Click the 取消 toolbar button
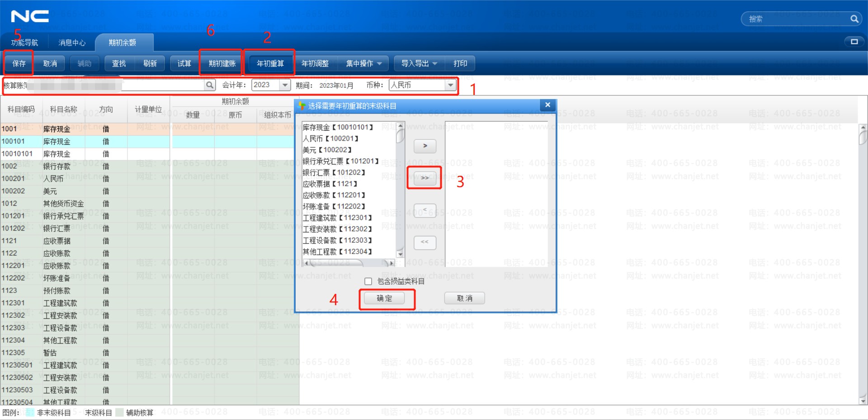Viewport: 868px width, 420px height. click(x=50, y=64)
